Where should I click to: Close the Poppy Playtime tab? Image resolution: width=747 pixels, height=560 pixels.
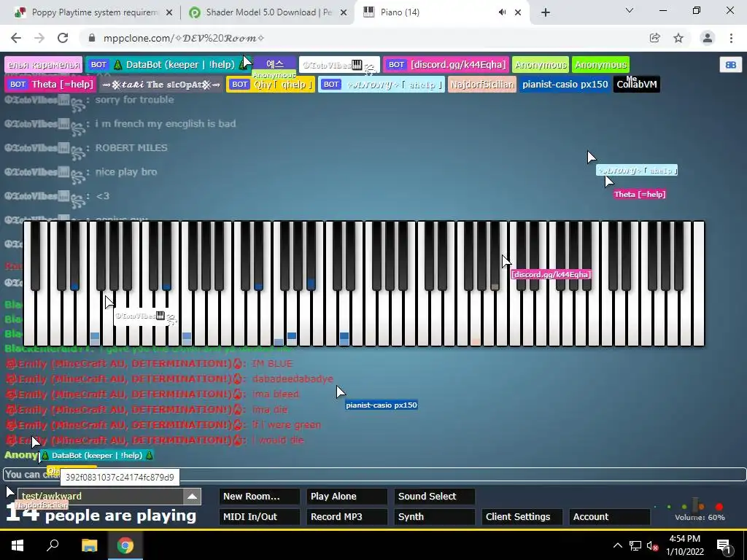coord(169,13)
